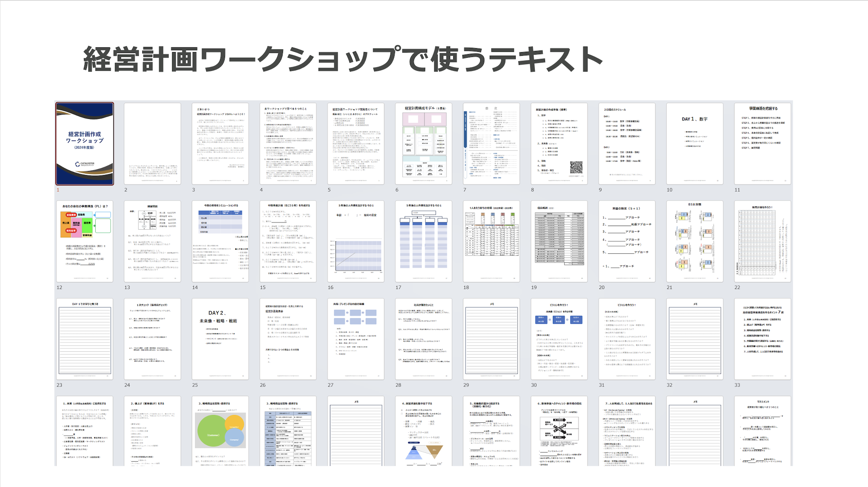The height and width of the screenshot is (487, 868).
Task: Select cover page thumbnail 経営計画作成ワークショップ
Action: [x=84, y=144]
